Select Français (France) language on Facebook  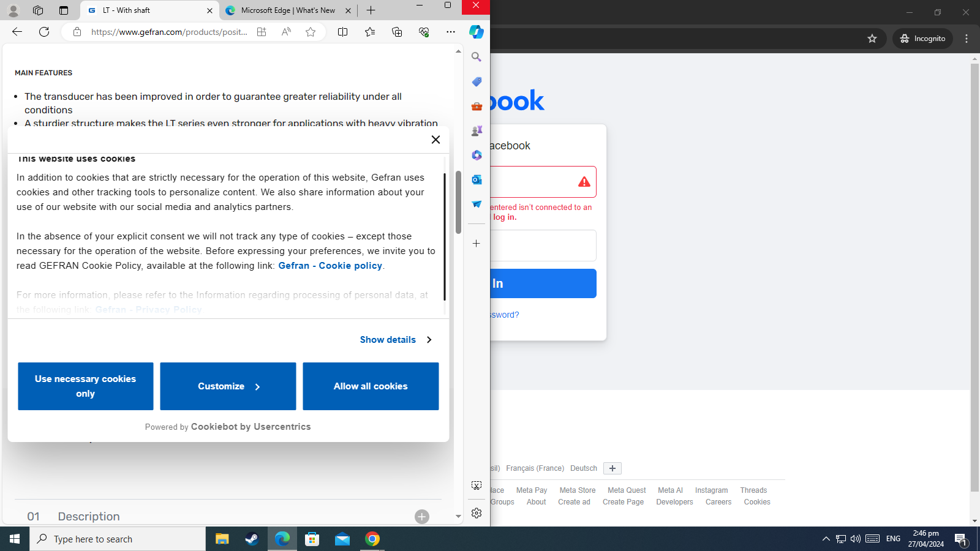tap(535, 468)
